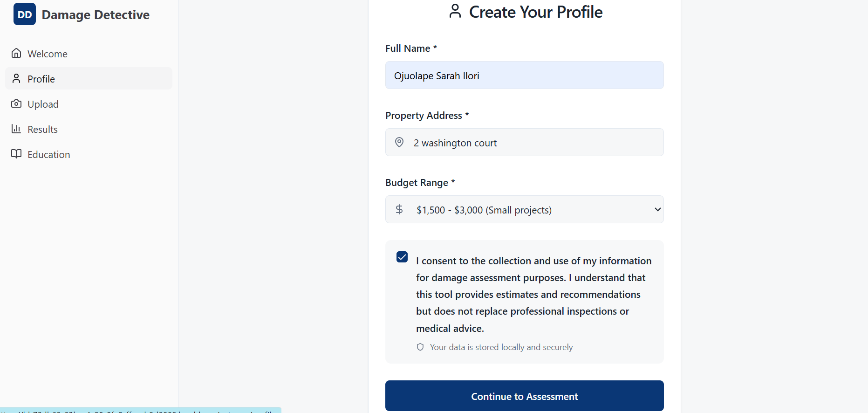Click the book icon beside Education

tap(16, 154)
